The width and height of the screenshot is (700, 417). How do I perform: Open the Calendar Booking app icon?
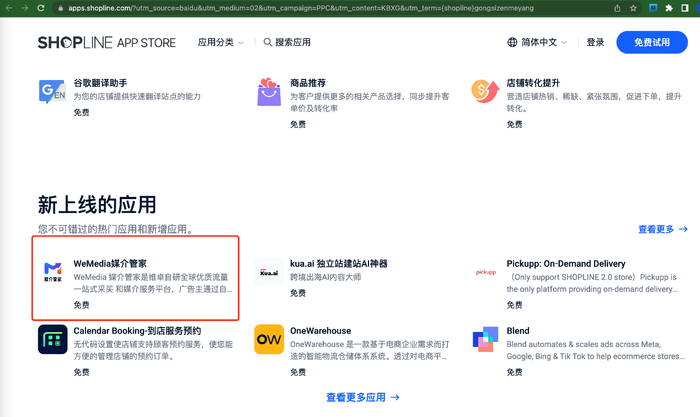click(53, 339)
